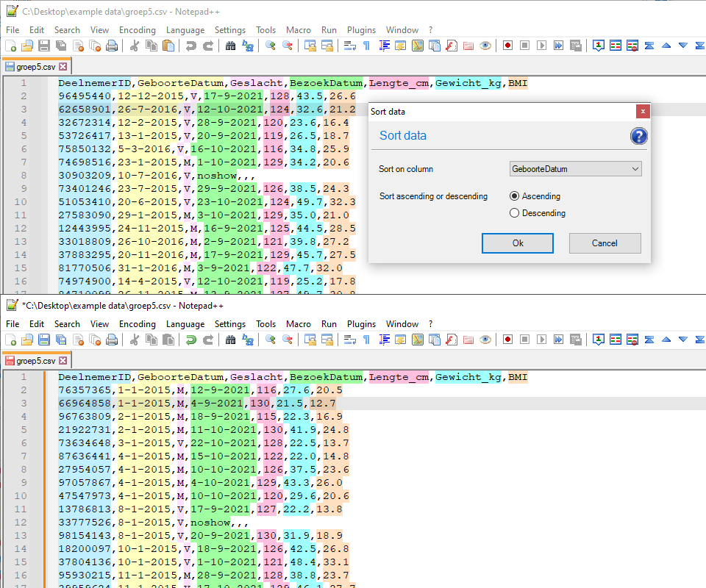Image resolution: width=706 pixels, height=588 pixels.
Task: Close the groep5.csv tab in the lower window
Action: tap(63, 361)
